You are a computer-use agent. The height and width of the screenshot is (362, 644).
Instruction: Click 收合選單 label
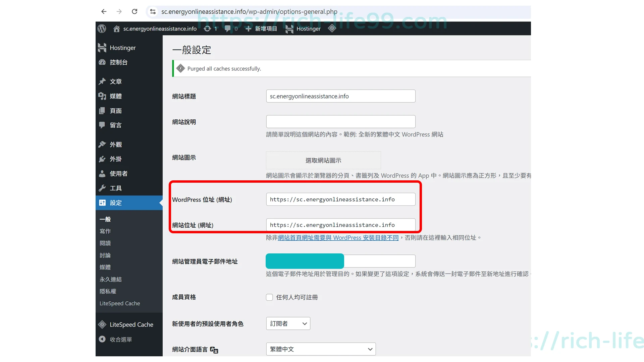pyautogui.click(x=121, y=340)
